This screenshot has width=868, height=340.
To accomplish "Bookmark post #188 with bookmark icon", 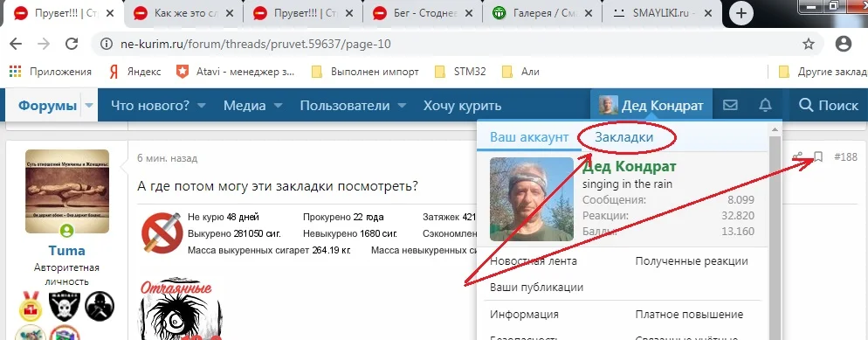I will [x=817, y=157].
